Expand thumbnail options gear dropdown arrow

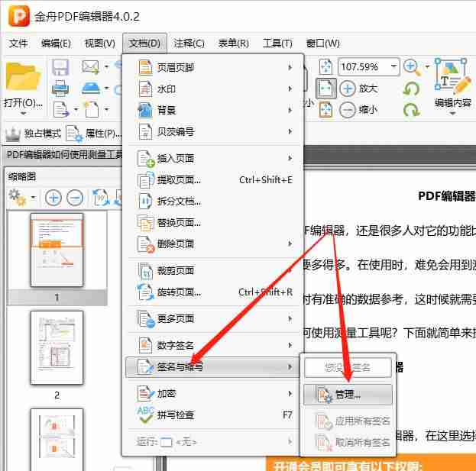pyautogui.click(x=33, y=198)
